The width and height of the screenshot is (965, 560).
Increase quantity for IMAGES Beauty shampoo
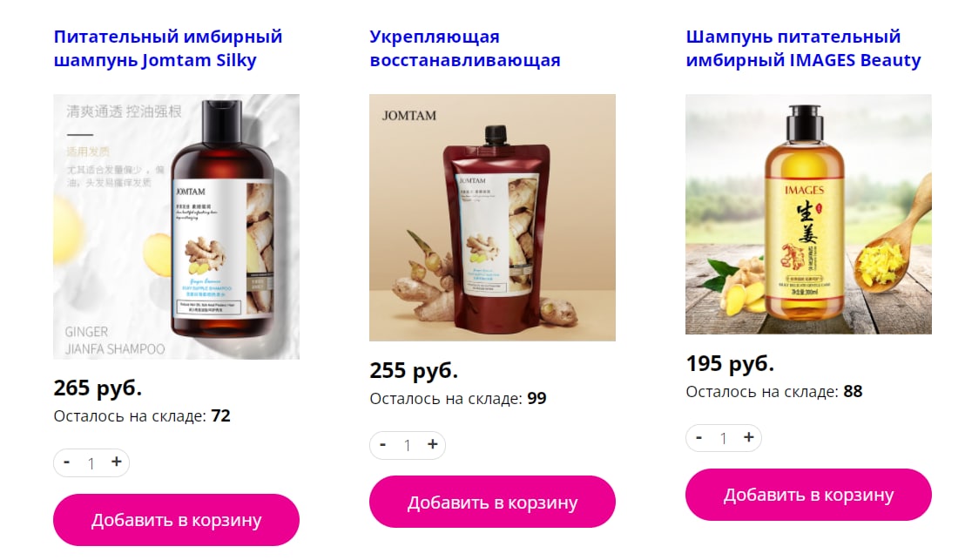[x=748, y=437]
